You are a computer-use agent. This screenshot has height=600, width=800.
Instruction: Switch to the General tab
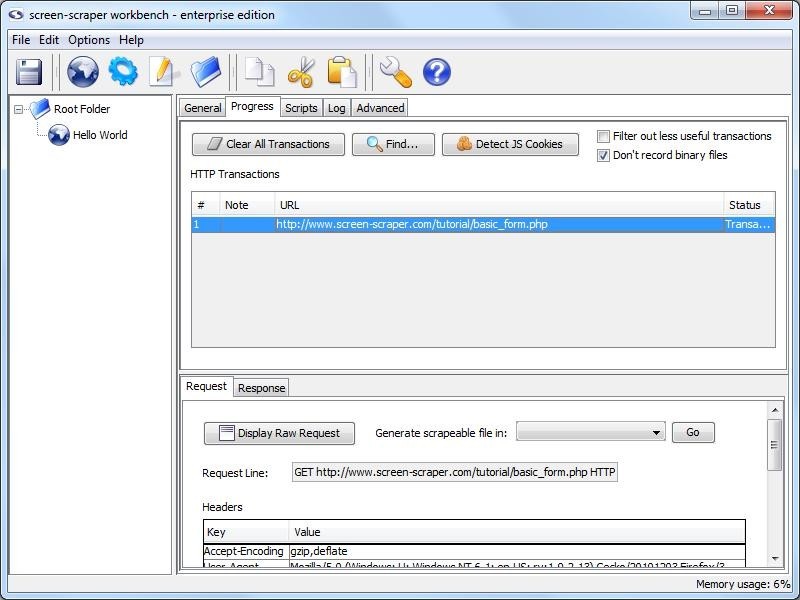[203, 108]
